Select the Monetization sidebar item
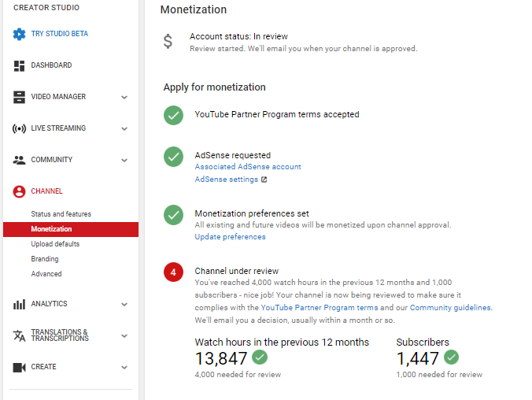Viewport: 532px width, 400px height. coord(71,229)
